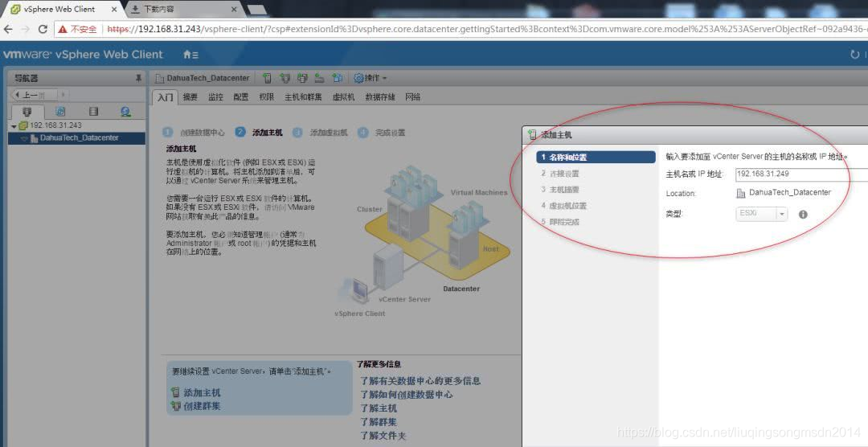The width and height of the screenshot is (868, 447).
Task: Open the 了解文件夹 link
Action: [x=383, y=436]
